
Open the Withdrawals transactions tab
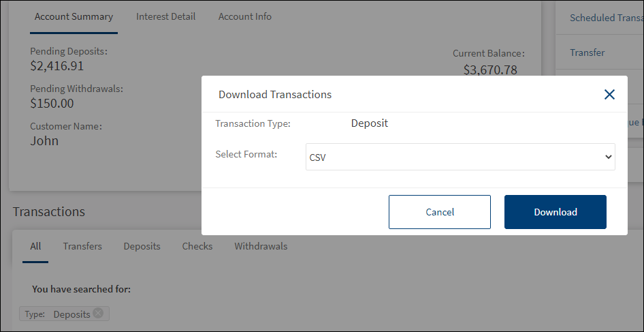pyautogui.click(x=261, y=247)
